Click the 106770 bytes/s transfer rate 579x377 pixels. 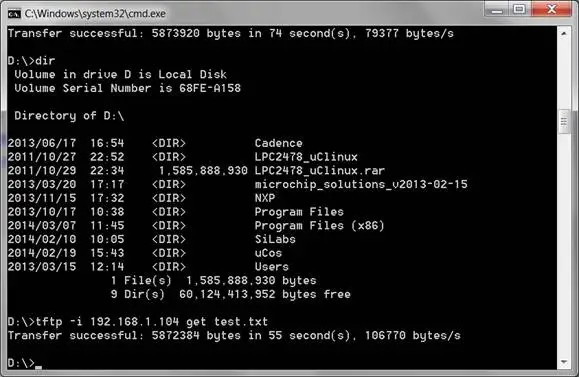click(412, 336)
